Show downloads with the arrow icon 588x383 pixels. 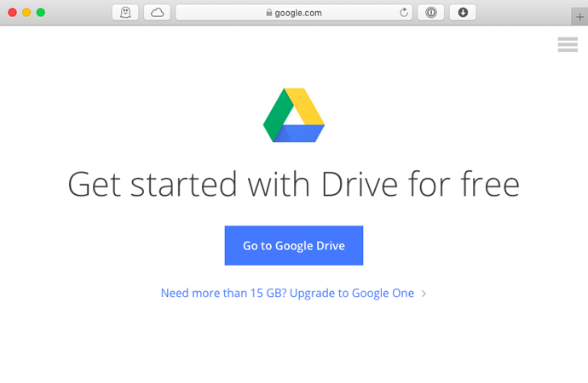tap(463, 13)
